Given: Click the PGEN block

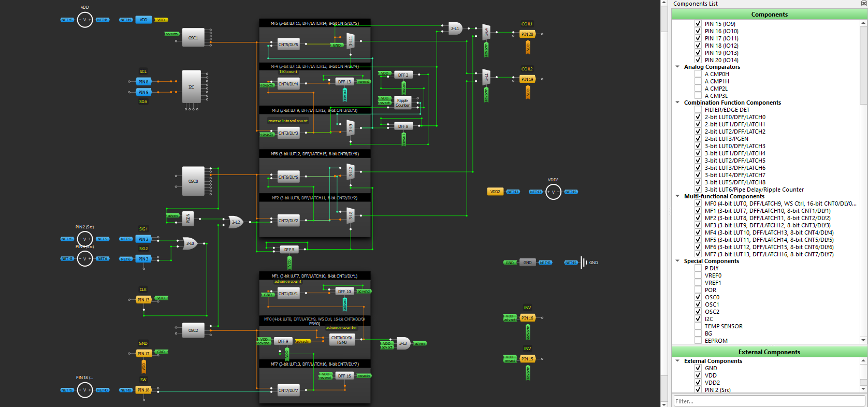Looking at the screenshot, I should pyautogui.click(x=188, y=218).
